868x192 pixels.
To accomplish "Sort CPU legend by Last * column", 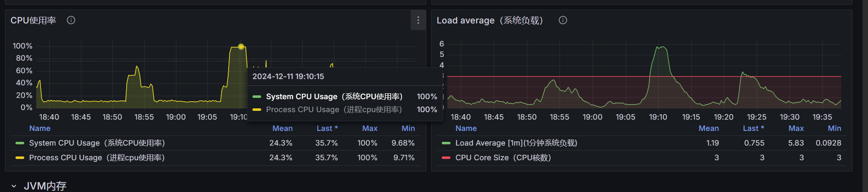I will tap(327, 128).
